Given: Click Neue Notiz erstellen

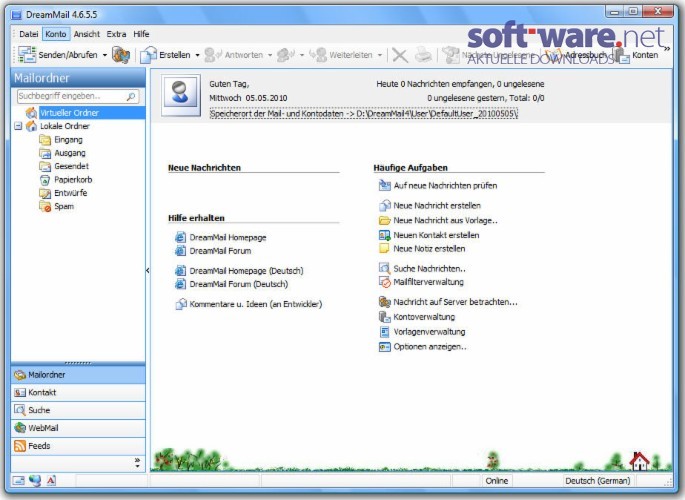Looking at the screenshot, I should tap(429, 249).
